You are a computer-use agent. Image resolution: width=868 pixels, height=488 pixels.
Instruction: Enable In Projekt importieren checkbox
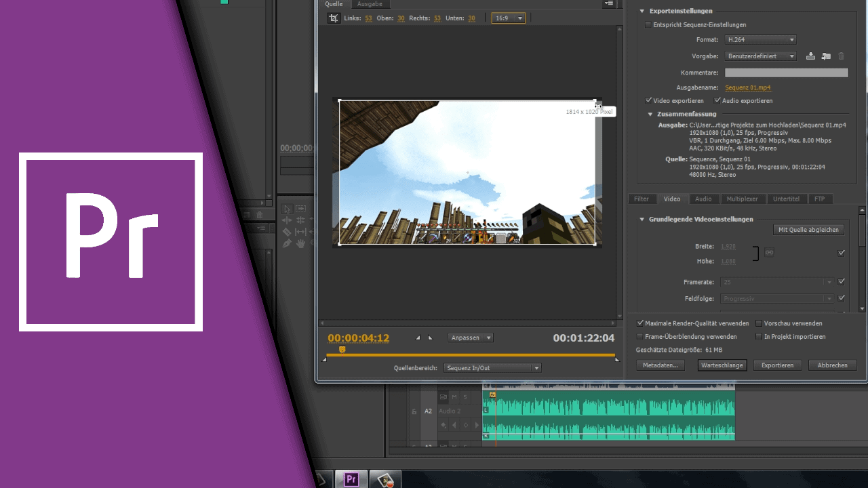pyautogui.click(x=759, y=336)
